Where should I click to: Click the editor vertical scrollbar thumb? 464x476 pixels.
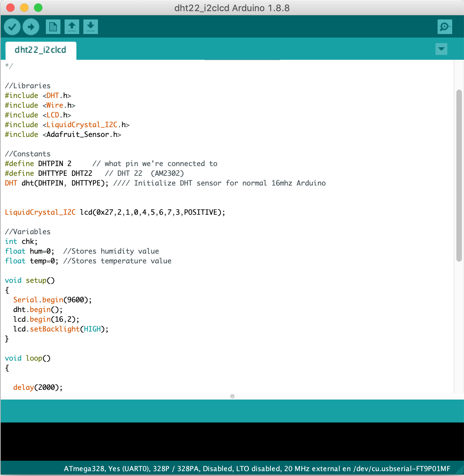coord(459,175)
